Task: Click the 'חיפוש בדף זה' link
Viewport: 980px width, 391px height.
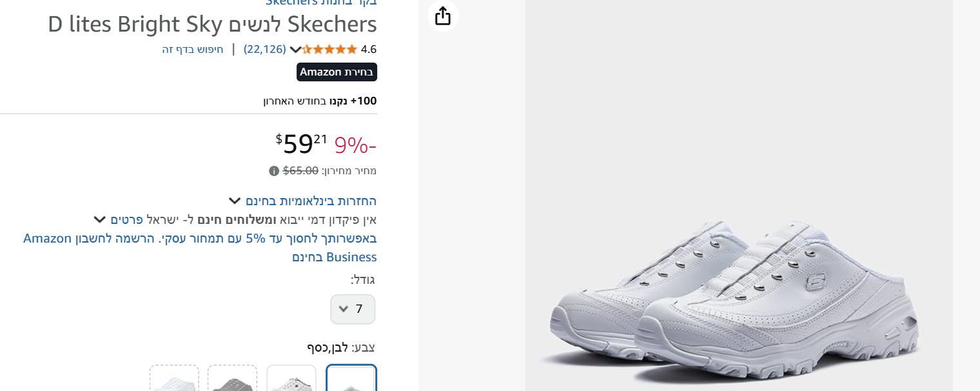Action: point(193,49)
